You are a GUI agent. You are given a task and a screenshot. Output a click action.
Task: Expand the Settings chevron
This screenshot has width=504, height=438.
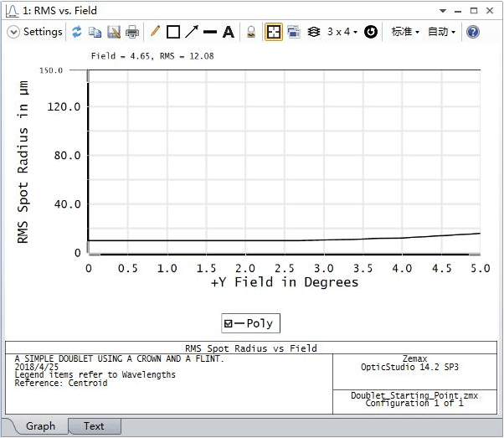[14, 32]
